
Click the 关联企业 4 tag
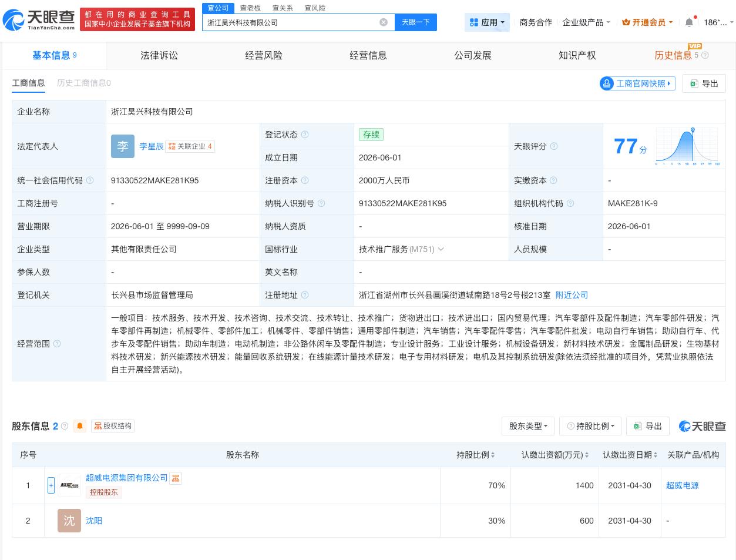190,146
